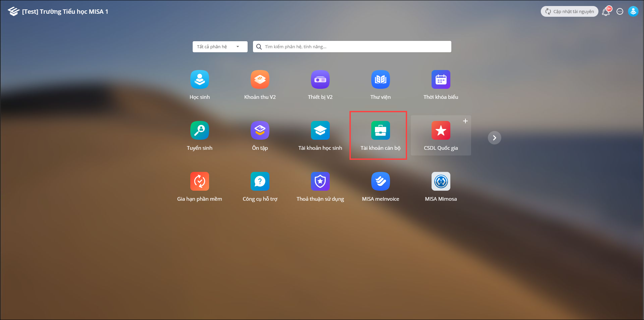Image resolution: width=644 pixels, height=320 pixels.
Task: Open the Thư viện library module
Action: coord(380,80)
